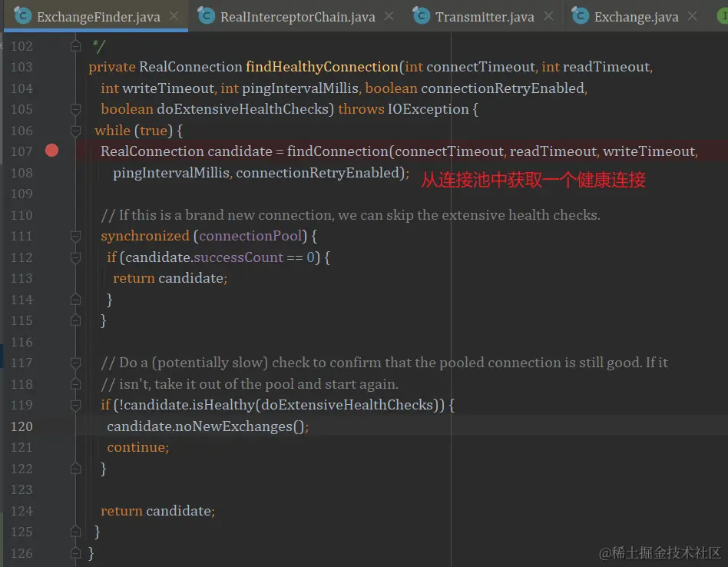728x567 pixels.
Task: Click the 'potentially slow' comment on line 117
Action: coord(385,363)
